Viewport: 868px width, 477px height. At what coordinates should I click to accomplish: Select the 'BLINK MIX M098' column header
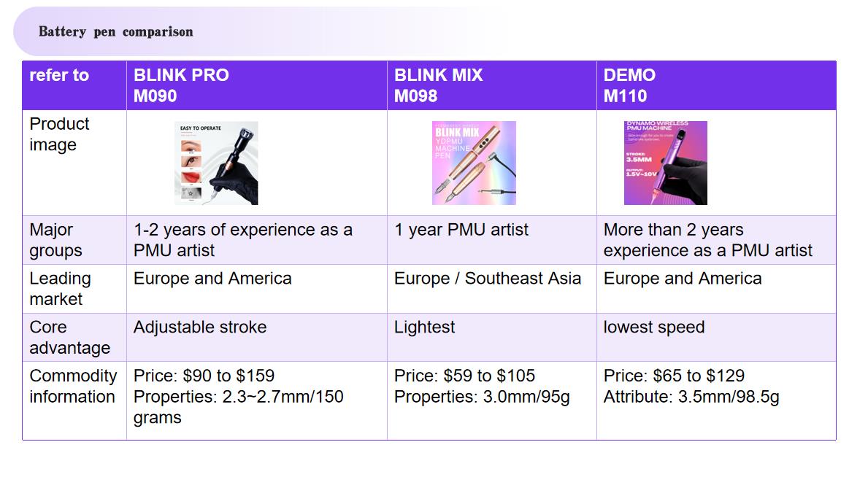[x=492, y=85]
